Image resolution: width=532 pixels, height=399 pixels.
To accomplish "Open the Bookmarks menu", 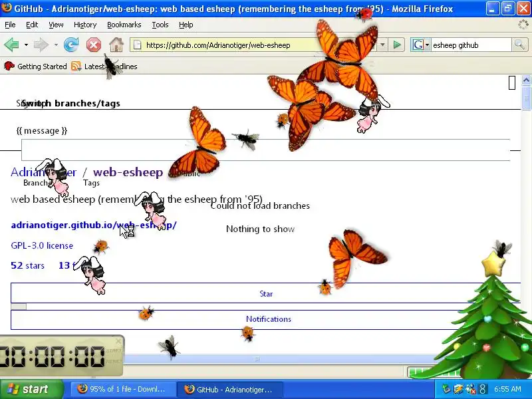I will 124,25.
